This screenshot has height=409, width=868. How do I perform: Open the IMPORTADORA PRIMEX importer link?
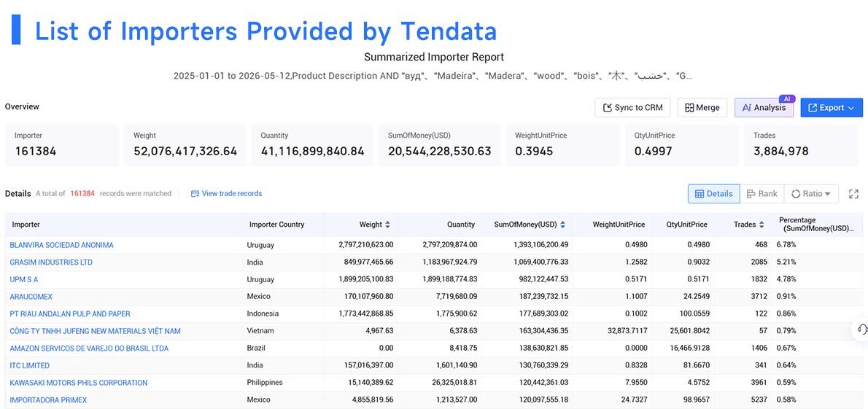coord(48,400)
